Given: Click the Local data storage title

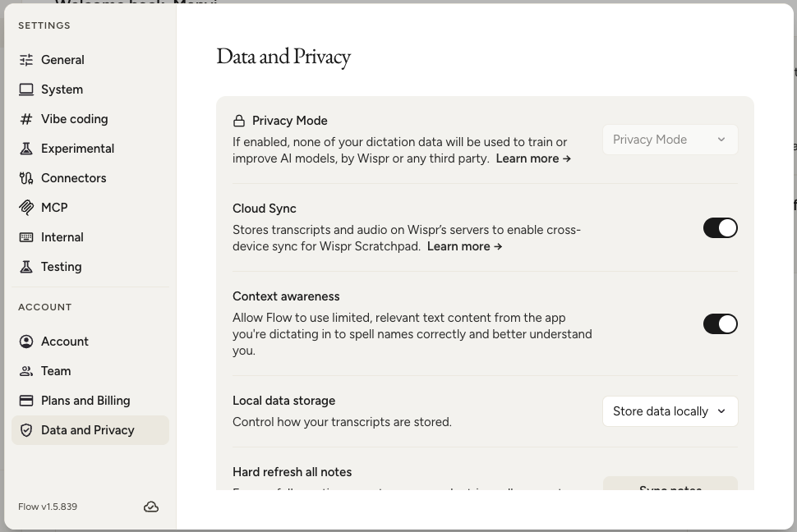Looking at the screenshot, I should (284, 401).
